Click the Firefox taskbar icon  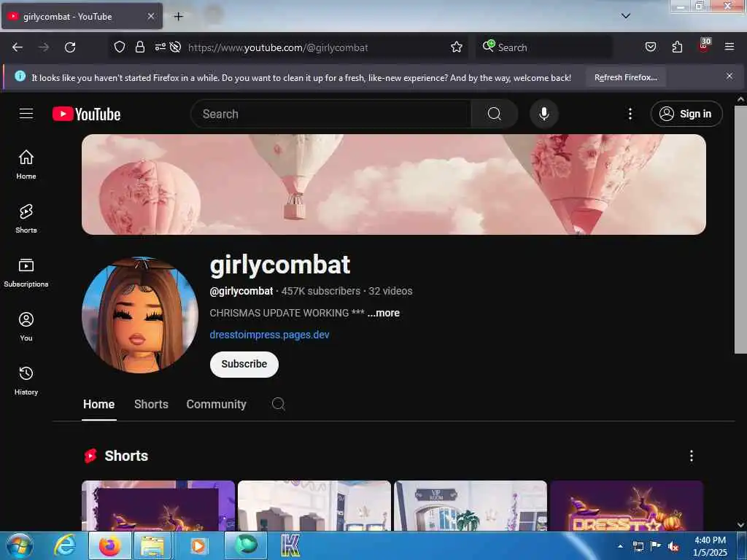pyautogui.click(x=109, y=545)
